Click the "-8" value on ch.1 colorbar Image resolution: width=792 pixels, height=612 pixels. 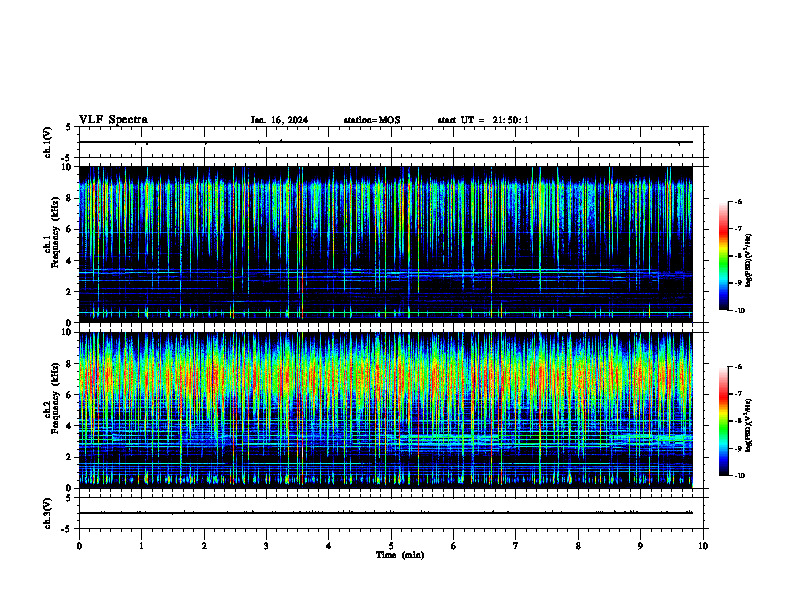[738, 256]
